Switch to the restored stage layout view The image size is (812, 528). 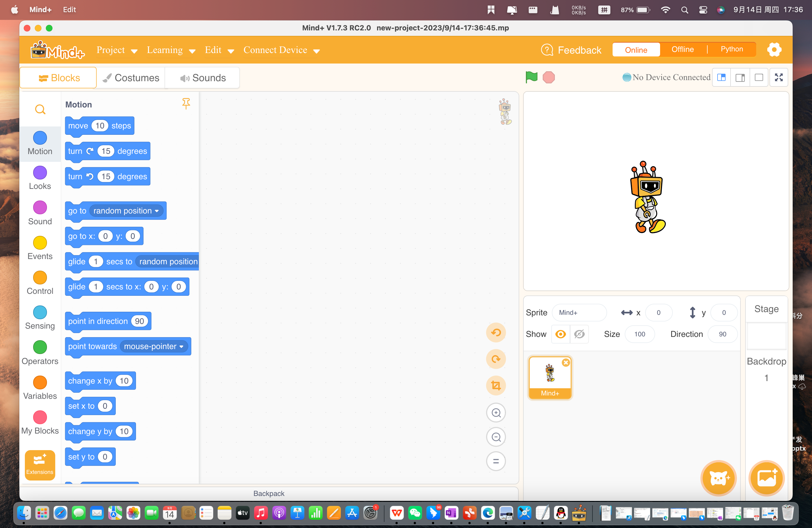[x=740, y=77]
